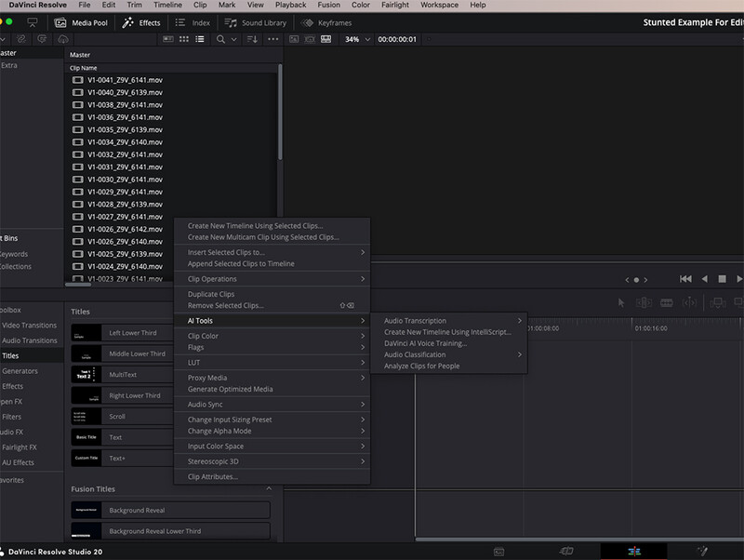The image size is (744, 560).
Task: Click the 00:00:00:01 timecode field
Action: [x=397, y=39]
